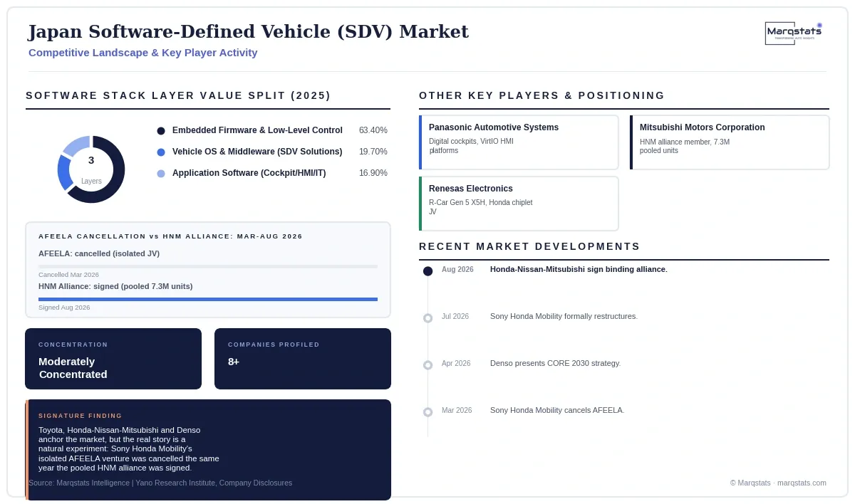This screenshot has width=855, height=504.
Task: Click the light blue Application Software legend dot
Action: [161, 174]
